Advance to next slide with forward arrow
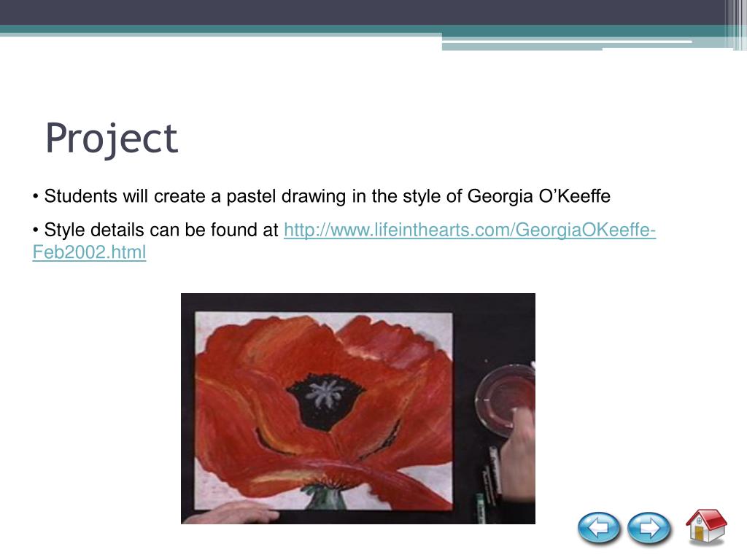 (x=649, y=528)
